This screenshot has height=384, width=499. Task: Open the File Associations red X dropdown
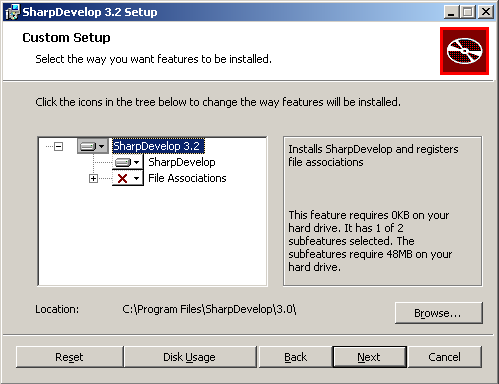[127, 178]
